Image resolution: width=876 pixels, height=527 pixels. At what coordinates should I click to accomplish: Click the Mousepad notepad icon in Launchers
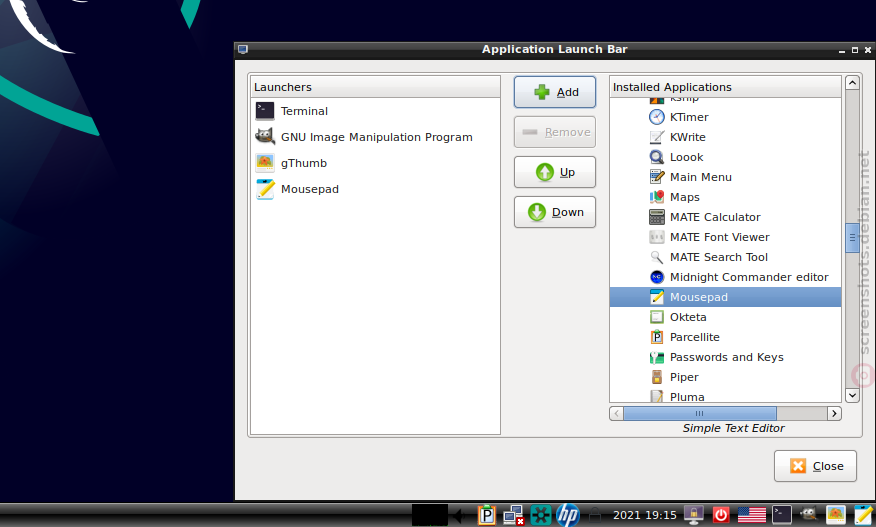tap(265, 189)
